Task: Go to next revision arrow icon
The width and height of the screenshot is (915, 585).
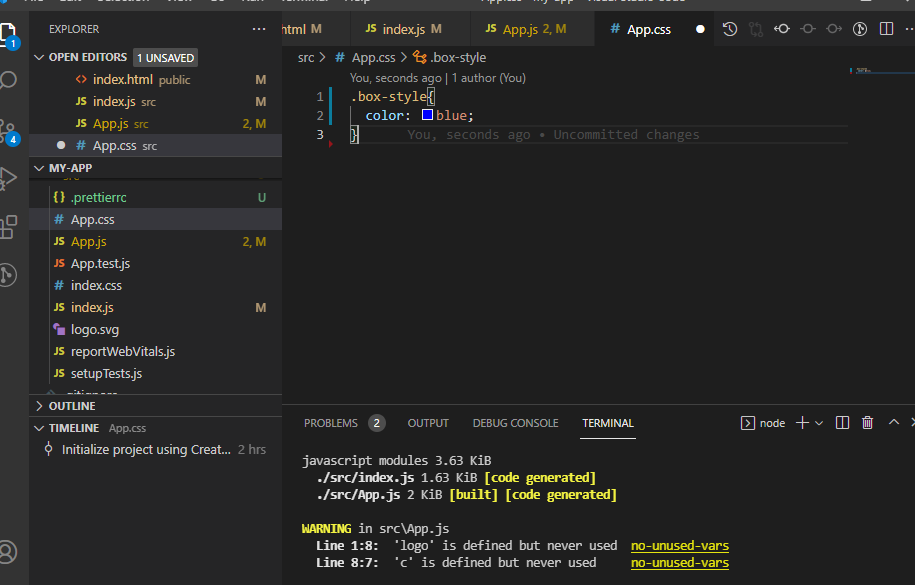Action: 834,29
